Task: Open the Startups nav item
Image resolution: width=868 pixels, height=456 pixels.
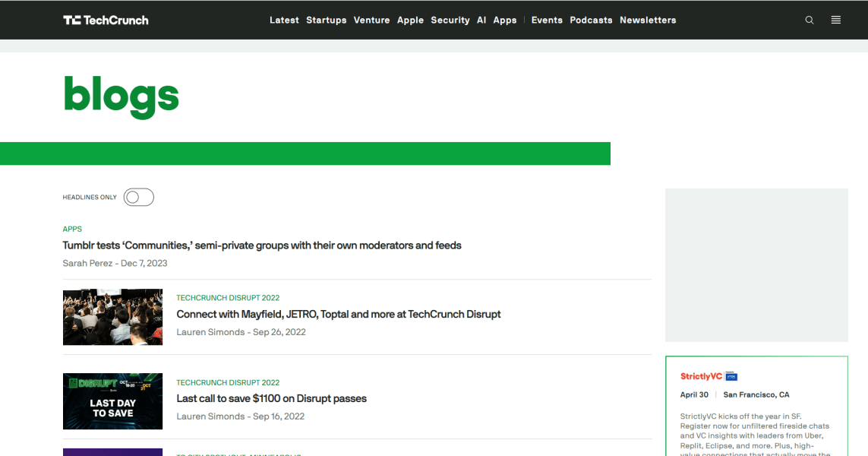Action: [x=326, y=20]
